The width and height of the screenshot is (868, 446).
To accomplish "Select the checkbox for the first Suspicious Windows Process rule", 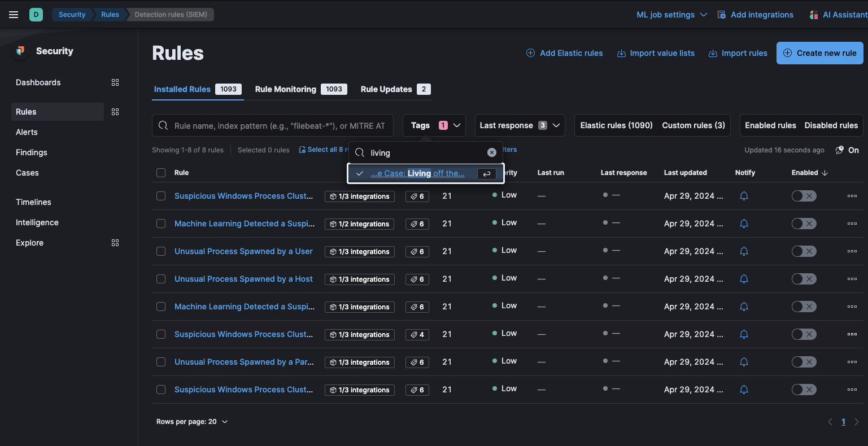I will [x=161, y=196].
